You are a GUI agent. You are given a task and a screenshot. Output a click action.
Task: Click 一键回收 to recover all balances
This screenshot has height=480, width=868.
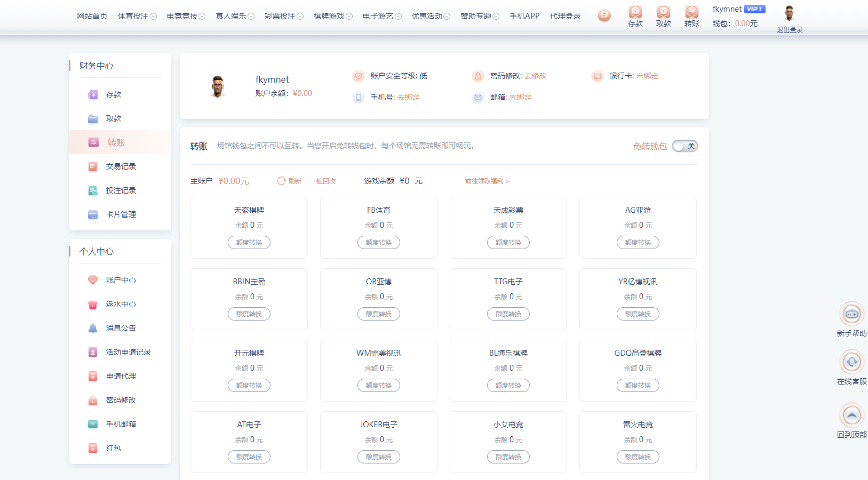322,180
